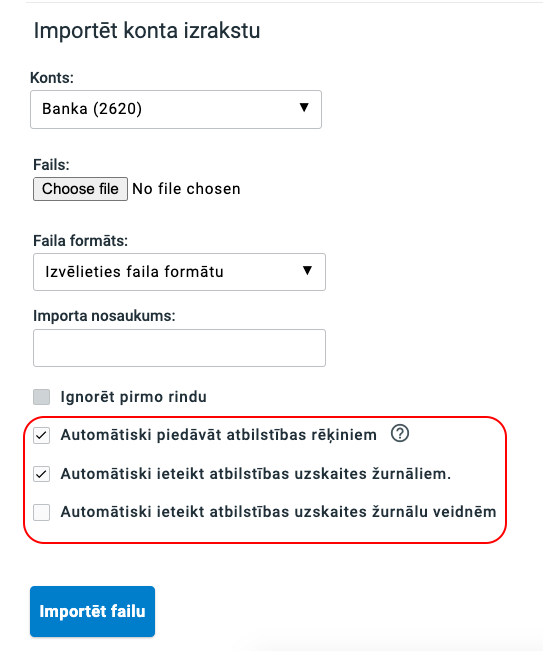Click the 'Faila formāts:' field label
The width and height of the screenshot is (543, 651).
point(81,241)
